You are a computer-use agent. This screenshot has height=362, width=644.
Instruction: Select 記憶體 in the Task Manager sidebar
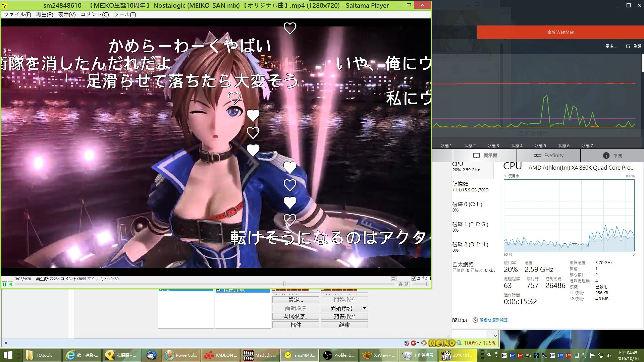point(473,187)
